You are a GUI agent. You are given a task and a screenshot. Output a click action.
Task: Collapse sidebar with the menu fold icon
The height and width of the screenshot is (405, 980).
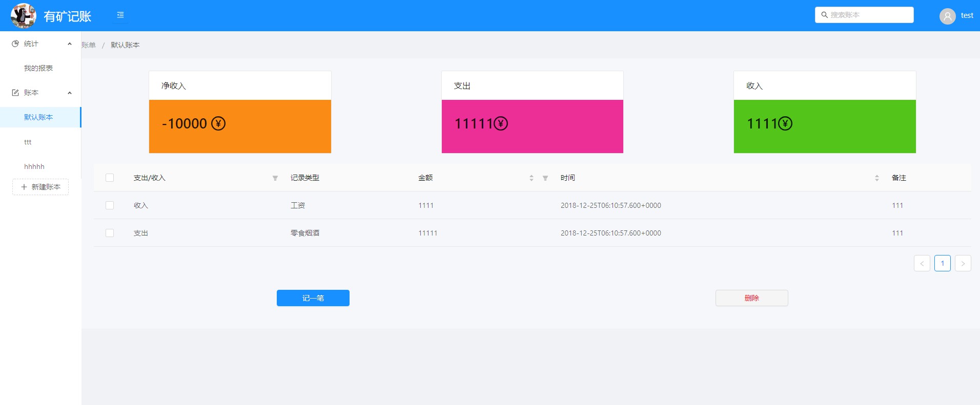[x=120, y=15]
